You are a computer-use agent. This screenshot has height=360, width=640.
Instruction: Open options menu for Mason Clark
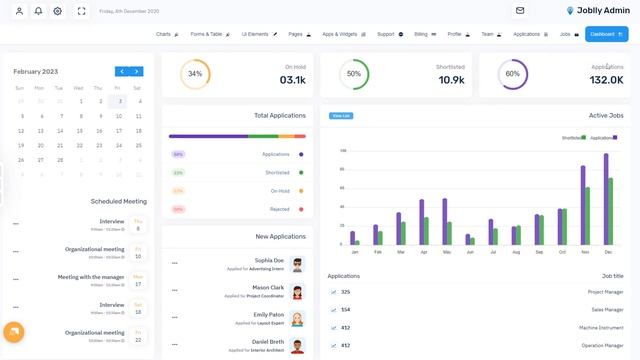pyautogui.click(x=175, y=290)
